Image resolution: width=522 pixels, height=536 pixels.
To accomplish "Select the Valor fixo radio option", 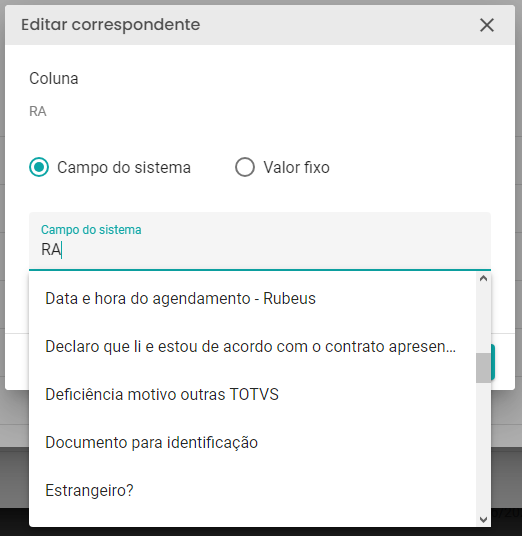I will pos(245,167).
